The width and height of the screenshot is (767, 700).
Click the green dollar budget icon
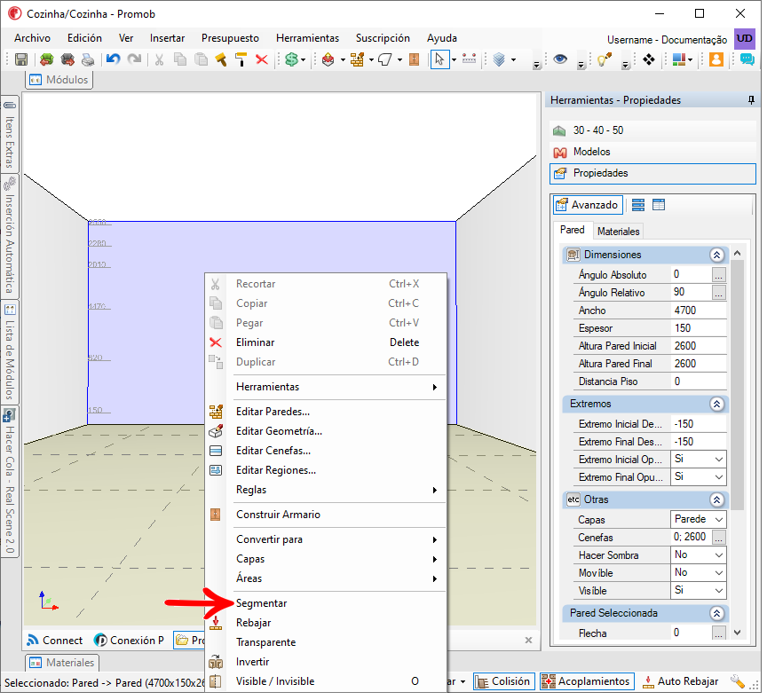(290, 59)
